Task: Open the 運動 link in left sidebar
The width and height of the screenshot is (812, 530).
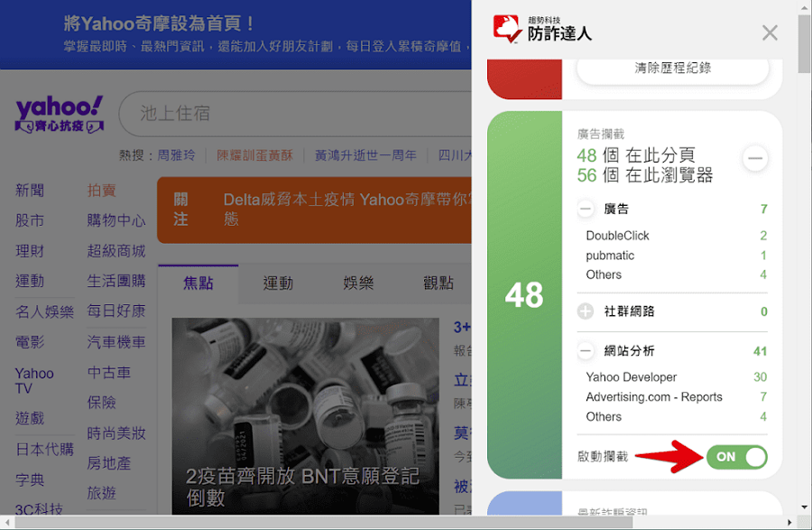Action: click(x=30, y=281)
